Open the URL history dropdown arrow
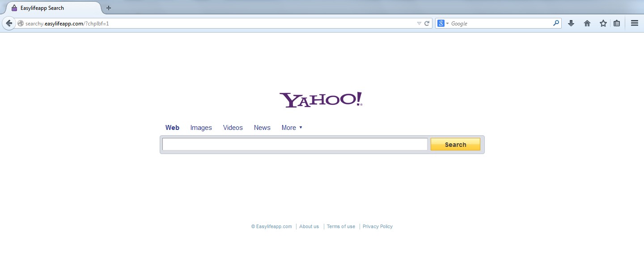The image size is (644, 275). (419, 24)
